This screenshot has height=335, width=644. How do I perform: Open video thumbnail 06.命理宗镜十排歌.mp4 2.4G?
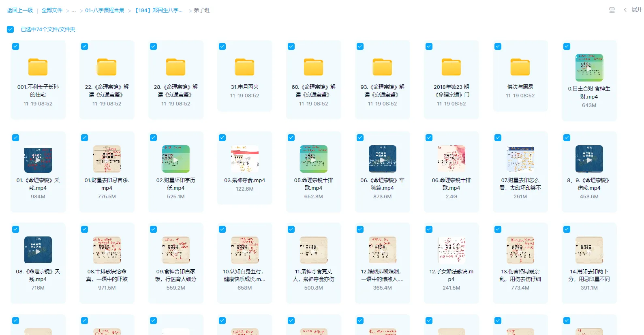click(x=451, y=159)
